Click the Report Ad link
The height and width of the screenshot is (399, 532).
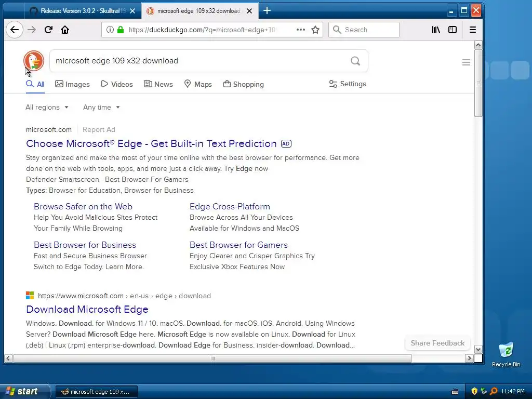(x=99, y=129)
